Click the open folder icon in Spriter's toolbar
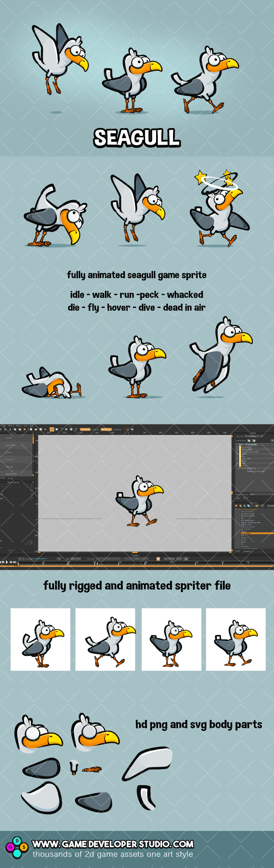274x868 pixels. tap(36, 429)
